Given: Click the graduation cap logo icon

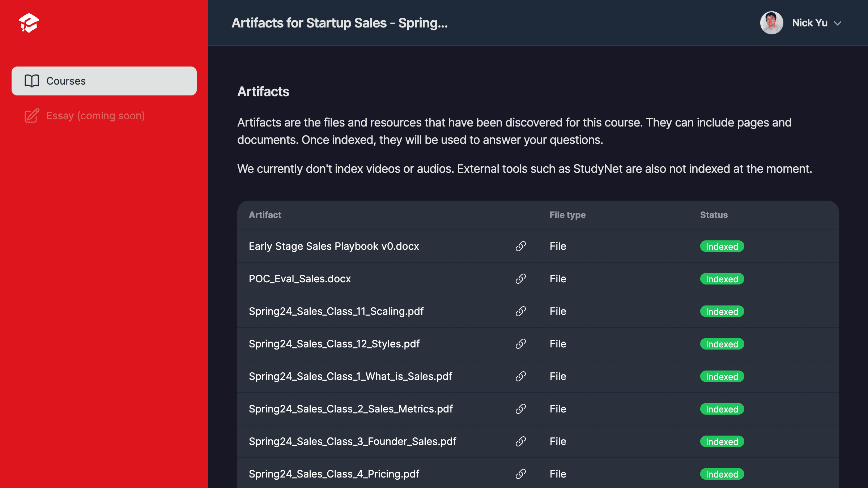Looking at the screenshot, I should [x=29, y=23].
